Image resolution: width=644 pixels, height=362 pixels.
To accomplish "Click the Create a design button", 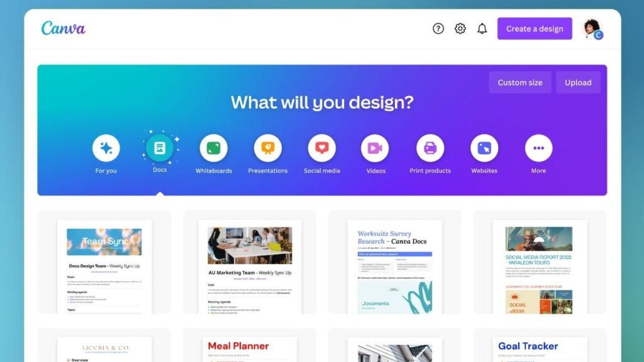I will [535, 29].
